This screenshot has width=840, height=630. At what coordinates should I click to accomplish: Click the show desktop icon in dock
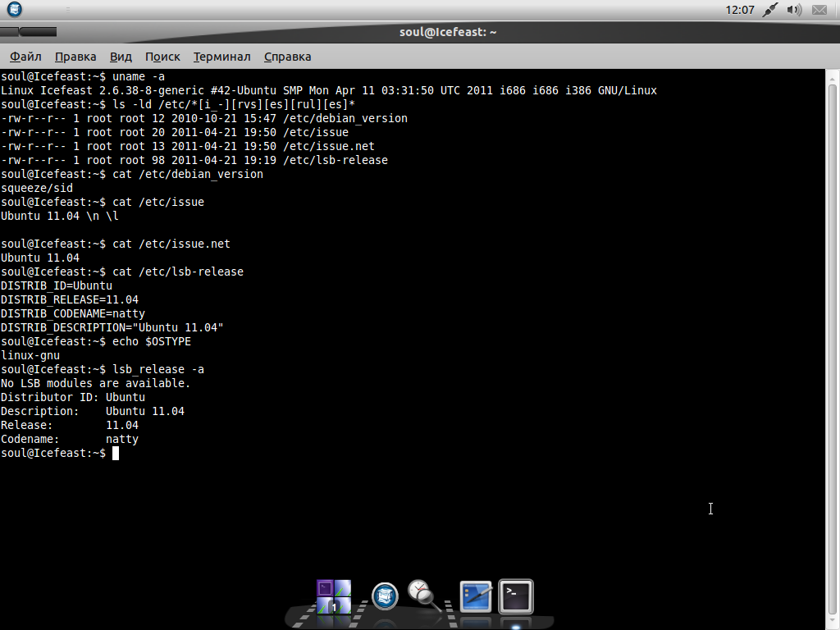476,596
